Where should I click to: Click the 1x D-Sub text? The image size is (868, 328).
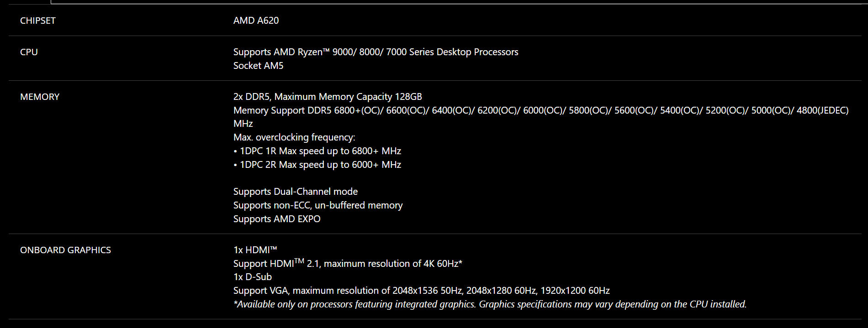[253, 277]
